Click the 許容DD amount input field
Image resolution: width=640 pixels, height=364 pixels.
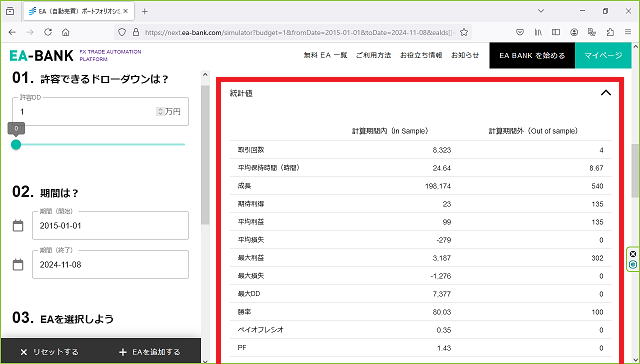click(x=100, y=111)
